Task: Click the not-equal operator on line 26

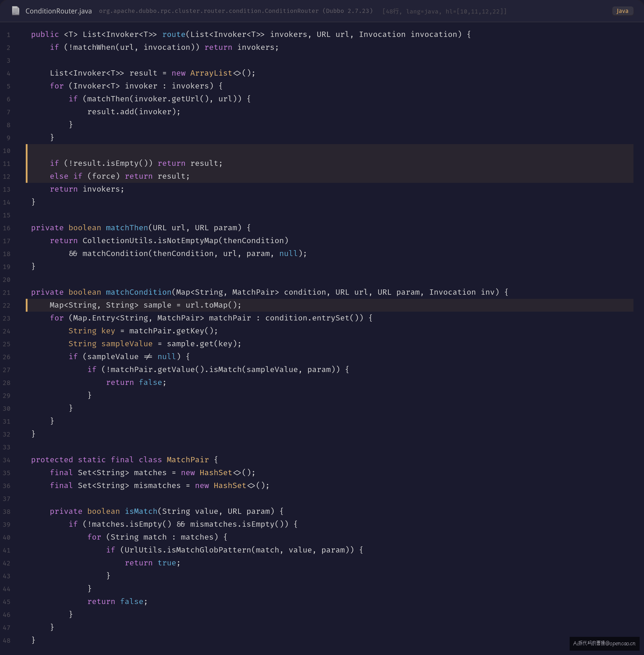Action: click(x=148, y=357)
